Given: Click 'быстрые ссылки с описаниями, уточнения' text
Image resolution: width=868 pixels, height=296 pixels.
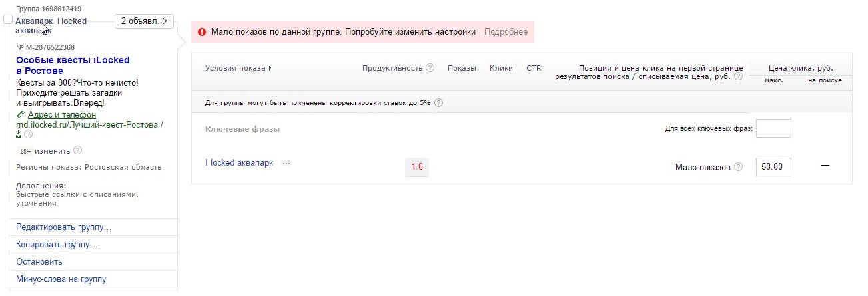Looking at the screenshot, I should (x=77, y=198).
